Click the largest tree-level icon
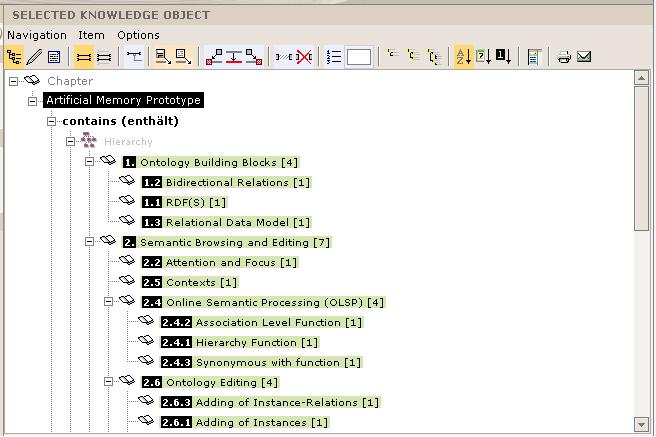The height and width of the screenshot is (437, 656). [434, 57]
